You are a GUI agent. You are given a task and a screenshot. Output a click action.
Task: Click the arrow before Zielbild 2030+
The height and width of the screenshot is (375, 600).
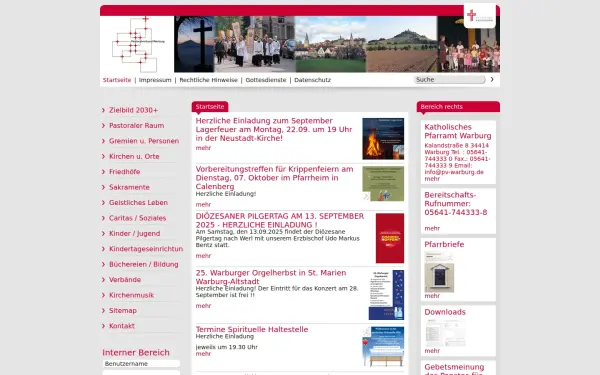[103, 110]
